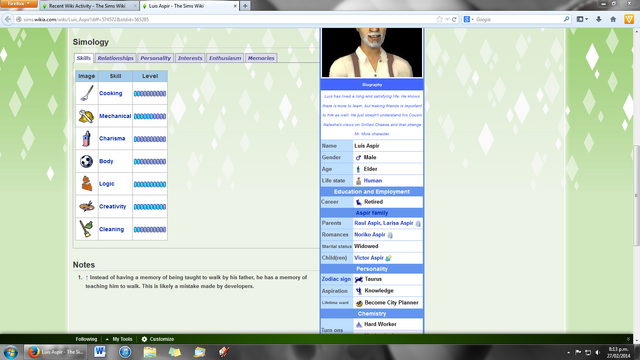
Task: Switch to the Relationships tab
Action: (116, 58)
